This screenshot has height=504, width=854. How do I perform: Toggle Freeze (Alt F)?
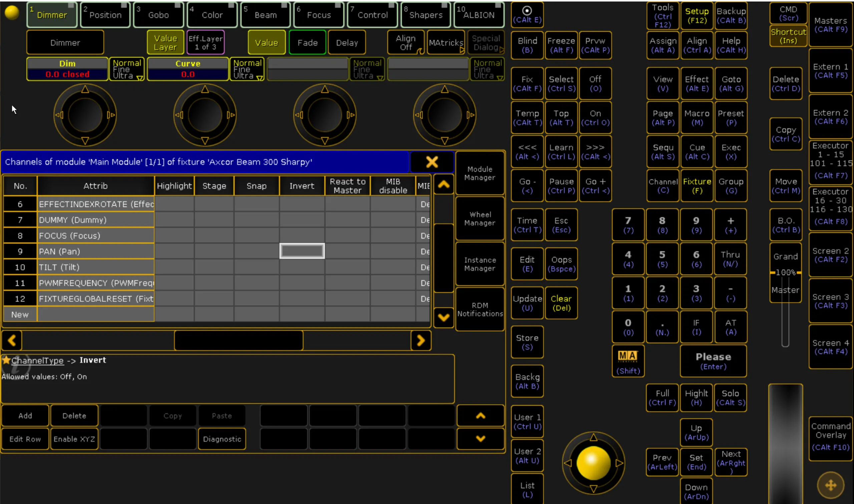pos(561,45)
